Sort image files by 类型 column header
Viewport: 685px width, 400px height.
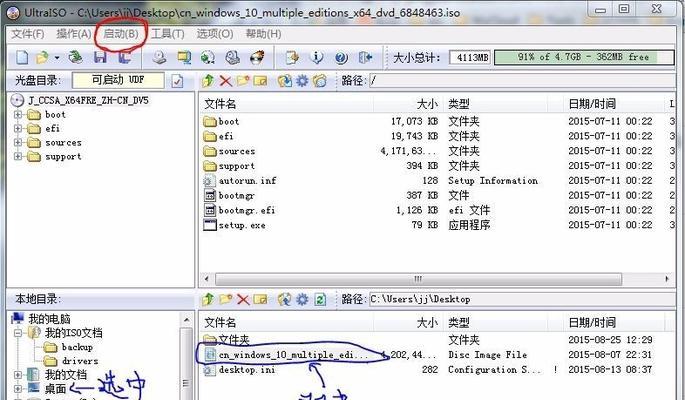(x=495, y=104)
